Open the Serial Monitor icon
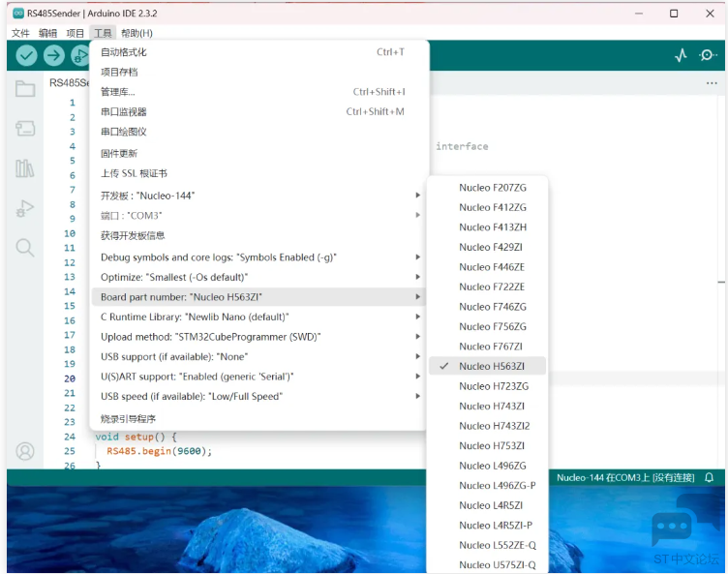Screen dimensions: 728x574 tap(708, 56)
